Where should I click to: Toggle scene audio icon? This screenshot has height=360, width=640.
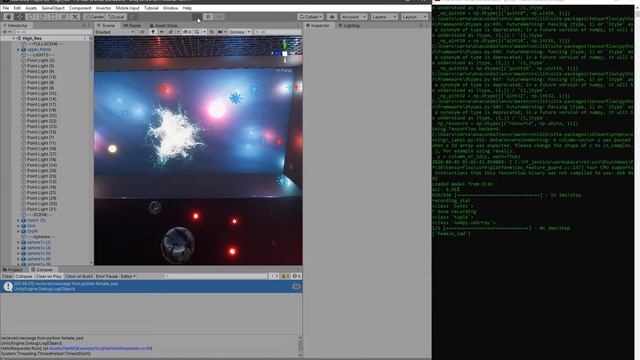162,32
